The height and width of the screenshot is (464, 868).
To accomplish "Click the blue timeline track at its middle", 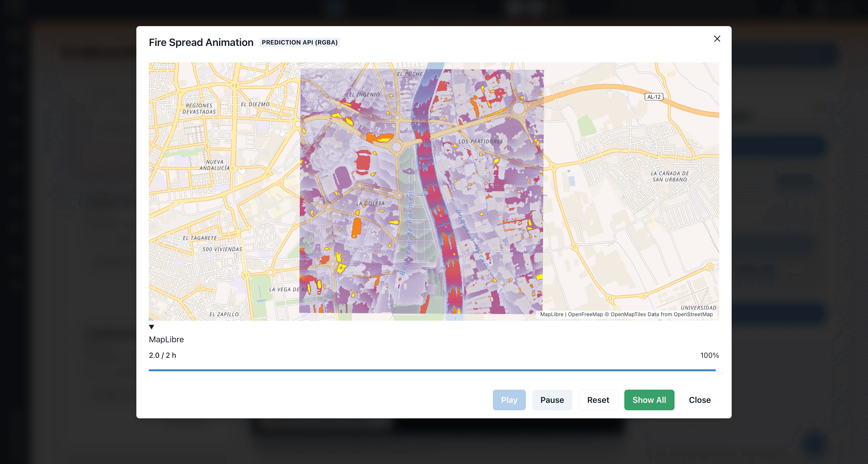I will tap(434, 370).
